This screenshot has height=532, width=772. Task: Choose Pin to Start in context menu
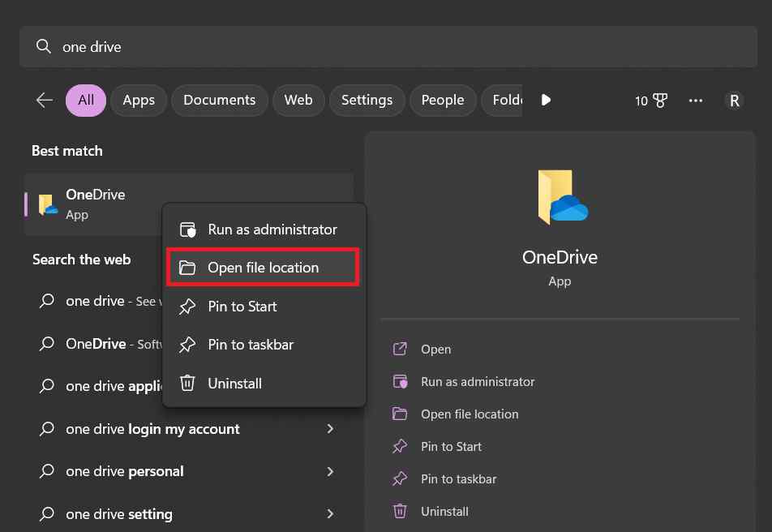pyautogui.click(x=264, y=307)
